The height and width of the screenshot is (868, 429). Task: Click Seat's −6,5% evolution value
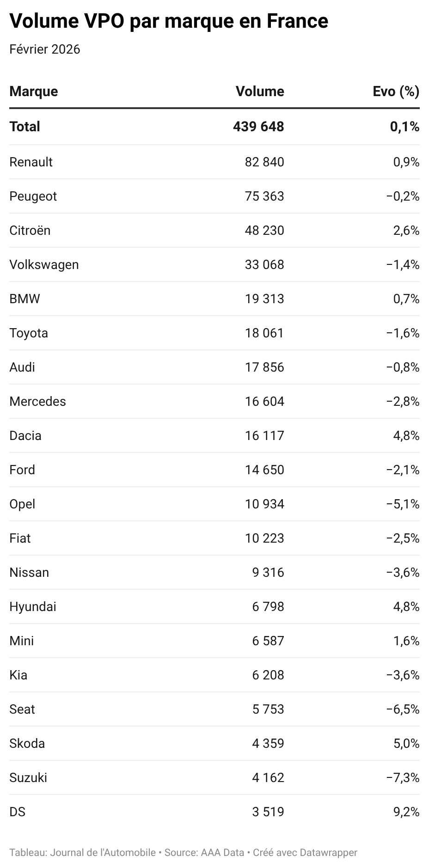click(x=403, y=709)
